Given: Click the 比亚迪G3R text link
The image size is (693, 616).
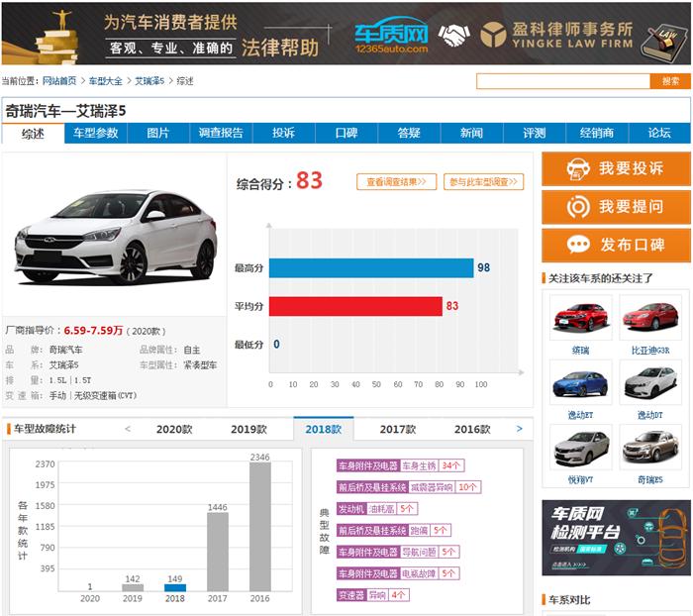Looking at the screenshot, I should (x=650, y=351).
